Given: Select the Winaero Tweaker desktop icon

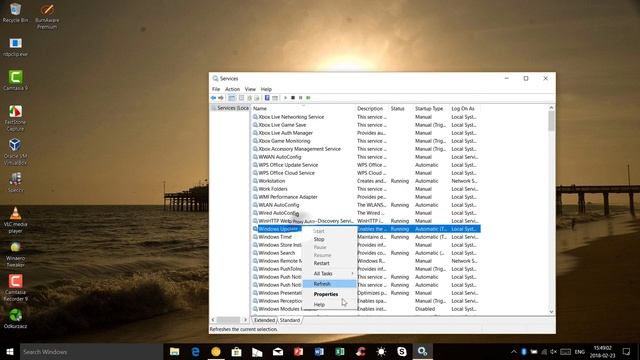Looking at the screenshot, I should point(16,254).
